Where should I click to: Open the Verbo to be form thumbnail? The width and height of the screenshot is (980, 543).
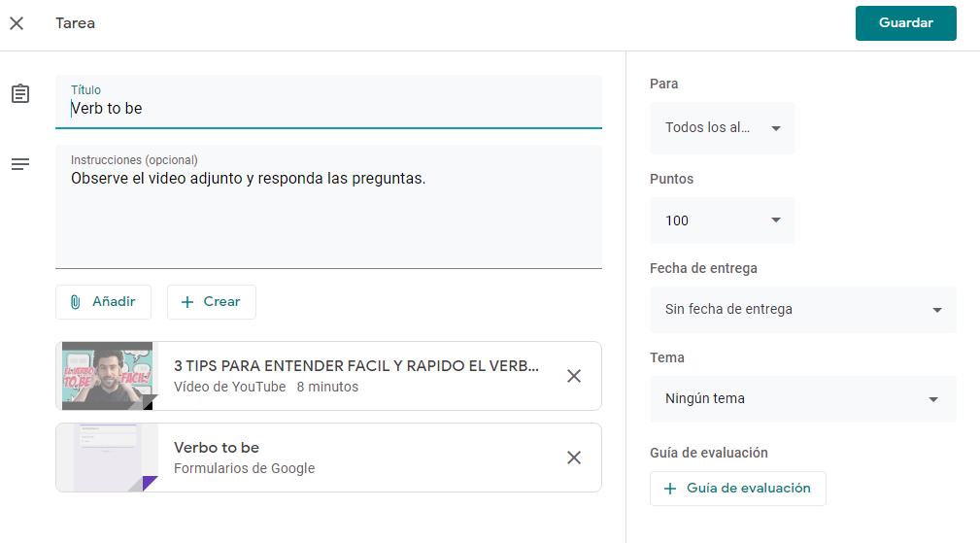pos(107,458)
